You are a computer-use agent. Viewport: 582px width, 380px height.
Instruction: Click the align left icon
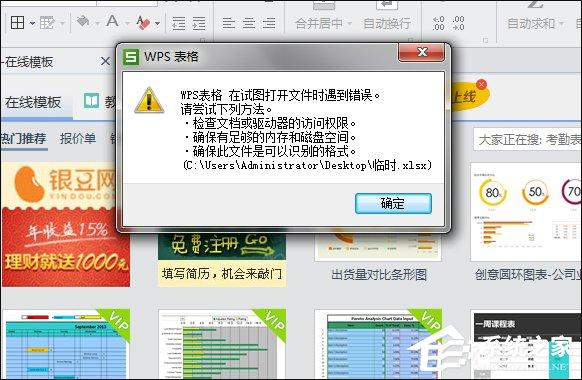[x=229, y=23]
